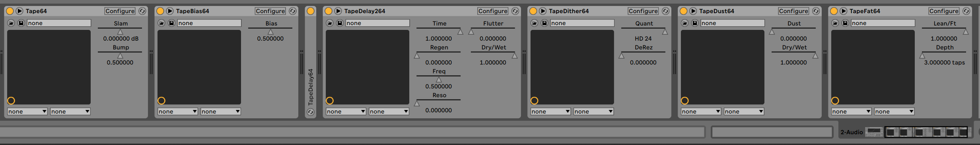Open TapeFat64 X-axis parameter dropdown
Viewport: 980px width, 145px height.
click(852, 112)
